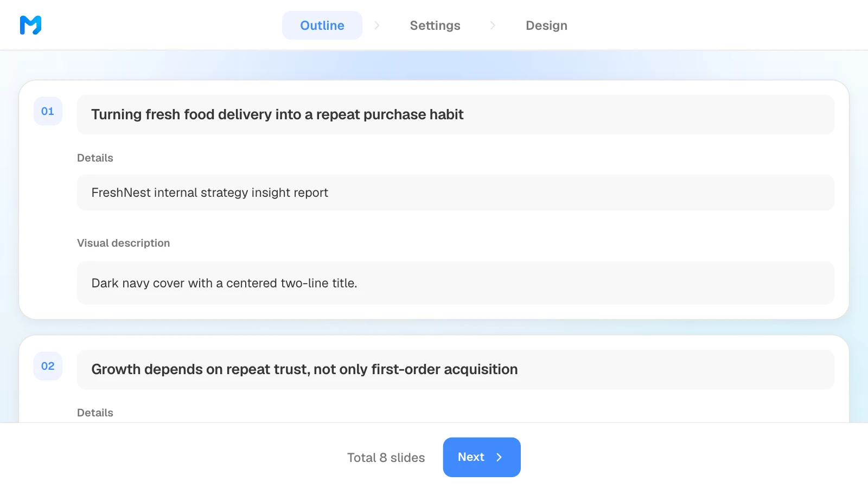
Task: Click the arrow icon inside Next button
Action: click(499, 457)
